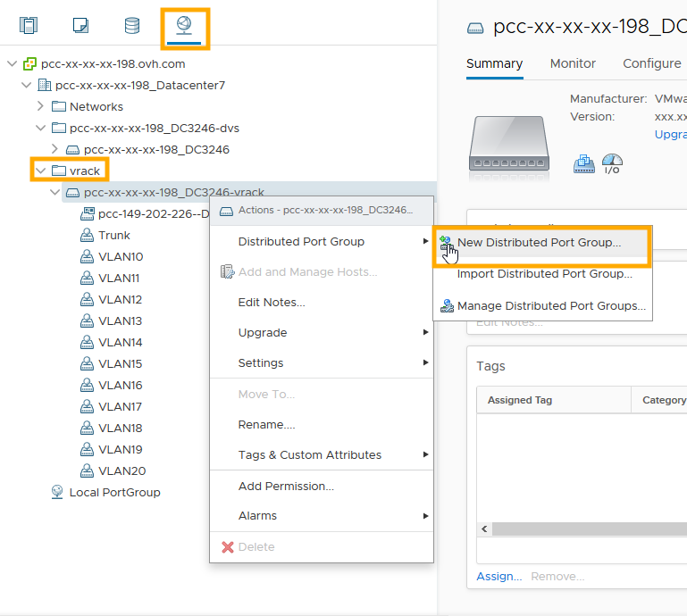Click the DC3246-dvs folder icon
This screenshot has width=687, height=616.
[59, 128]
